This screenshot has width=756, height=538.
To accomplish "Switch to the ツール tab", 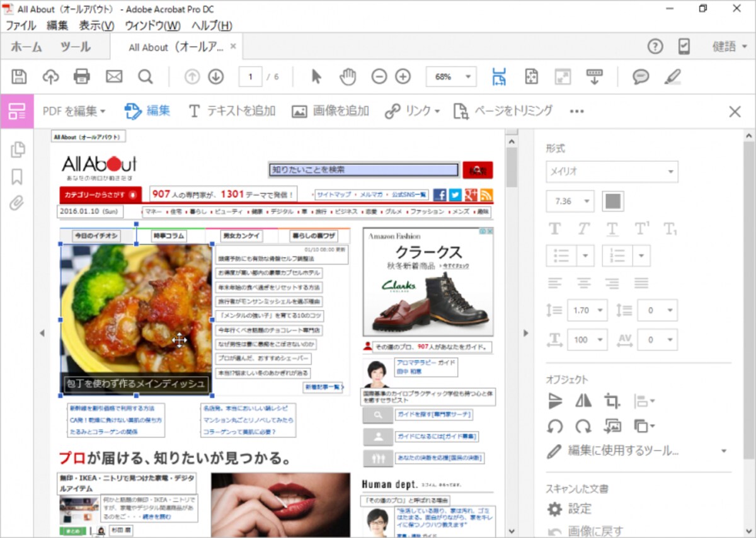I will (75, 47).
